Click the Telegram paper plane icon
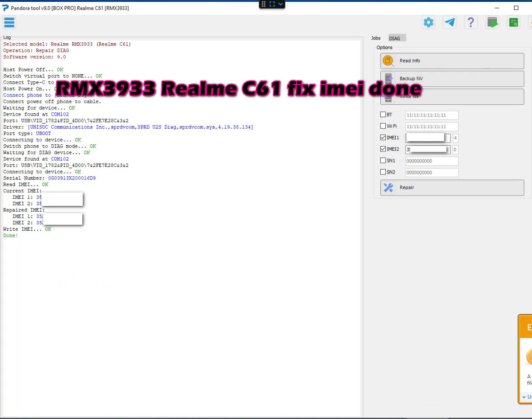The width and height of the screenshot is (532, 419). (450, 22)
